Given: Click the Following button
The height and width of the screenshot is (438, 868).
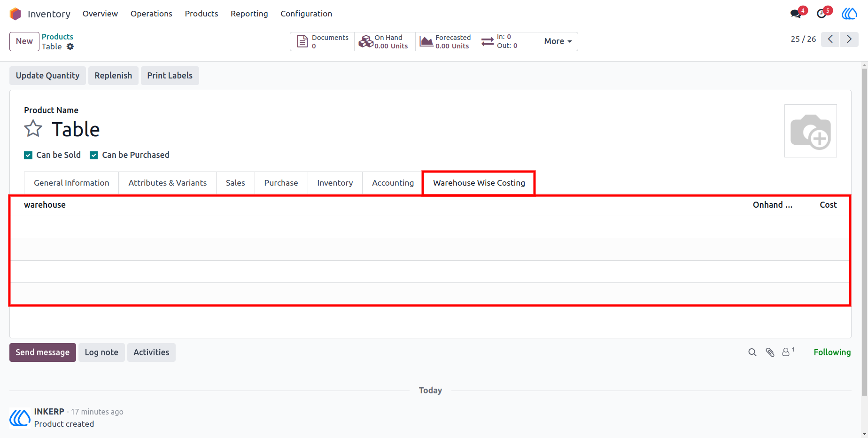Looking at the screenshot, I should tap(832, 352).
